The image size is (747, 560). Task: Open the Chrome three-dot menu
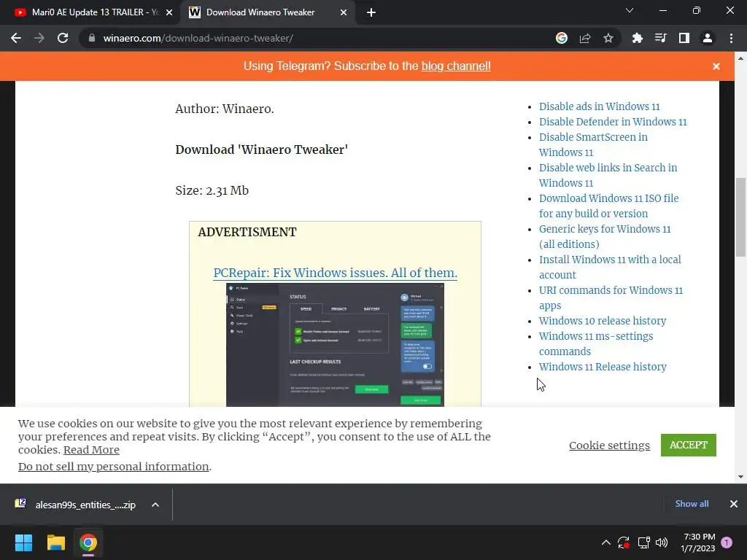pos(731,38)
